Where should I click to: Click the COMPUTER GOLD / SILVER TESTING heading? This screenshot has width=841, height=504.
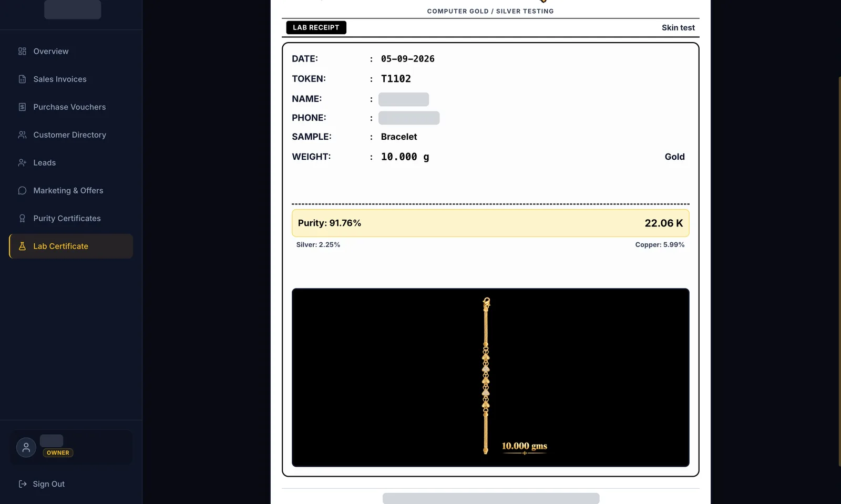[490, 11]
